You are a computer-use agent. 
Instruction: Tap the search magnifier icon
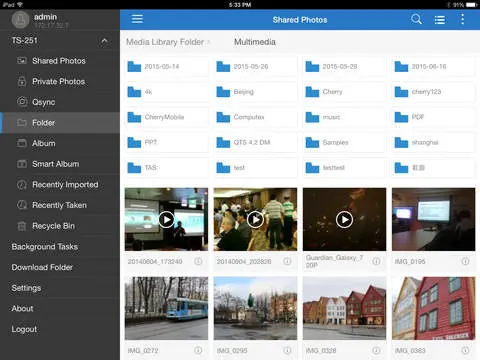[416, 19]
